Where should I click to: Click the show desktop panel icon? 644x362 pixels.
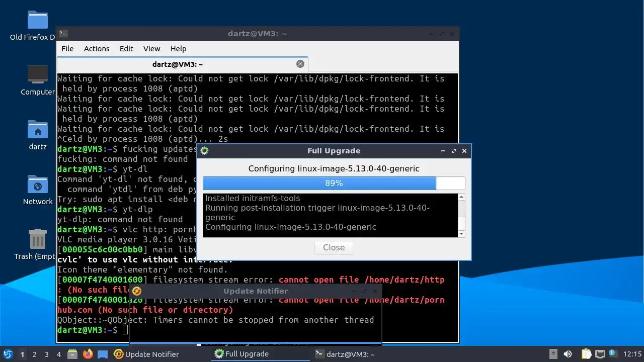click(103, 354)
